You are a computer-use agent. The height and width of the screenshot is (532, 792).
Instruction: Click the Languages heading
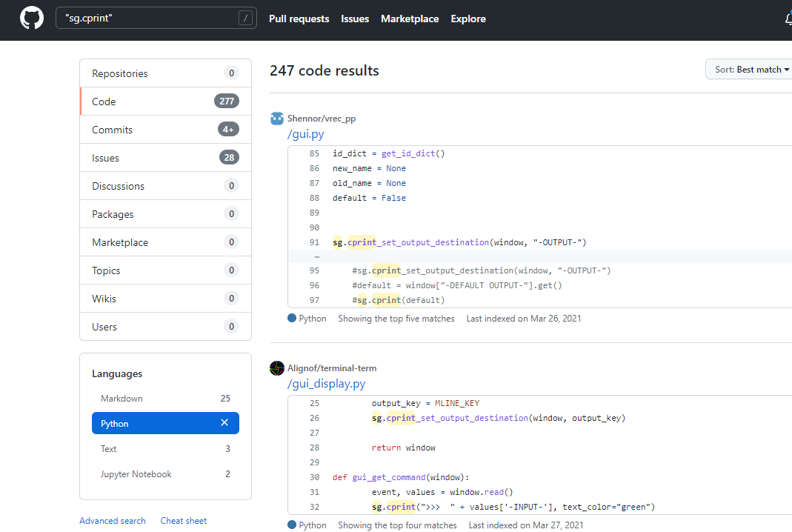click(x=117, y=374)
